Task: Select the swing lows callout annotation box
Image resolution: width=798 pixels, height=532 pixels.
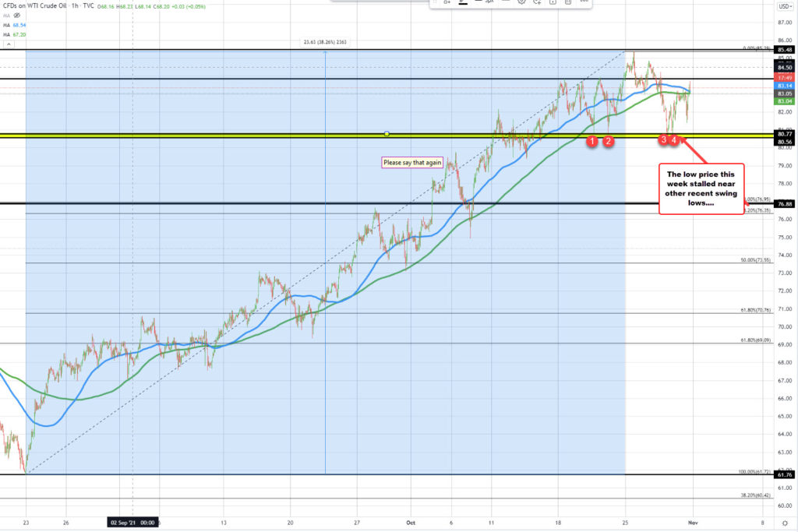Action: pyautogui.click(x=701, y=188)
